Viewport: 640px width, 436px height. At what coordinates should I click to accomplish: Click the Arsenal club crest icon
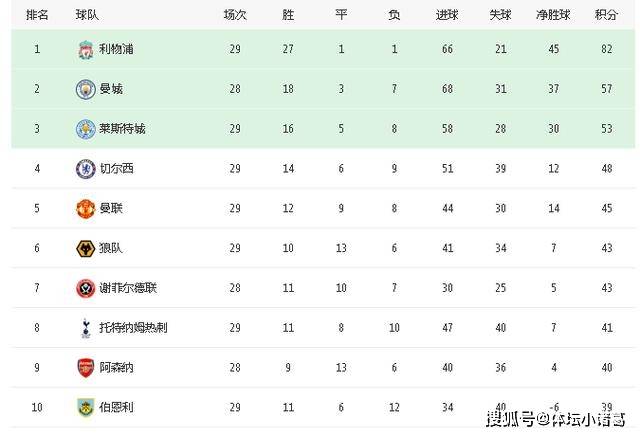click(85, 368)
